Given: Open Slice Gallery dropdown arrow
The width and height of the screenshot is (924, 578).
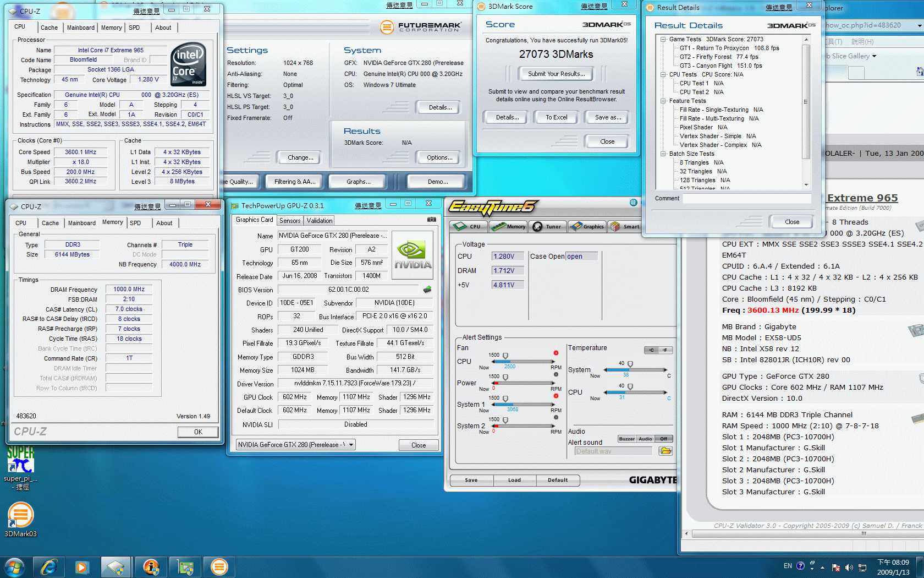Looking at the screenshot, I should coord(874,56).
